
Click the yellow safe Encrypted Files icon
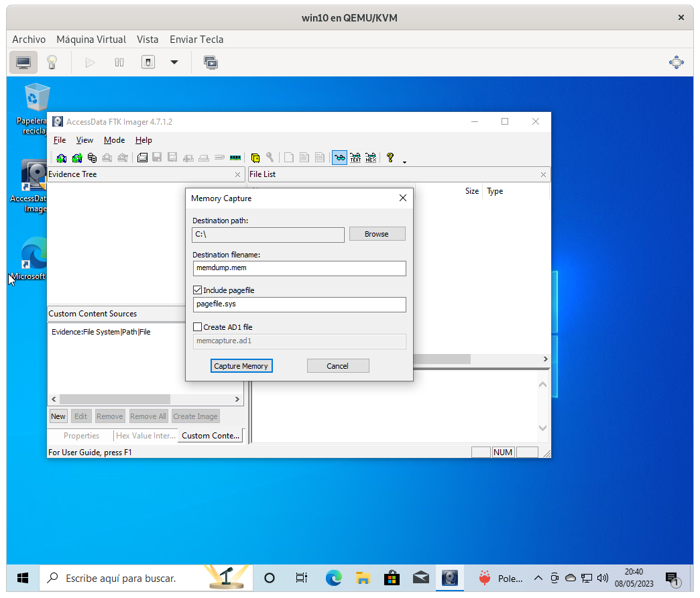click(255, 158)
